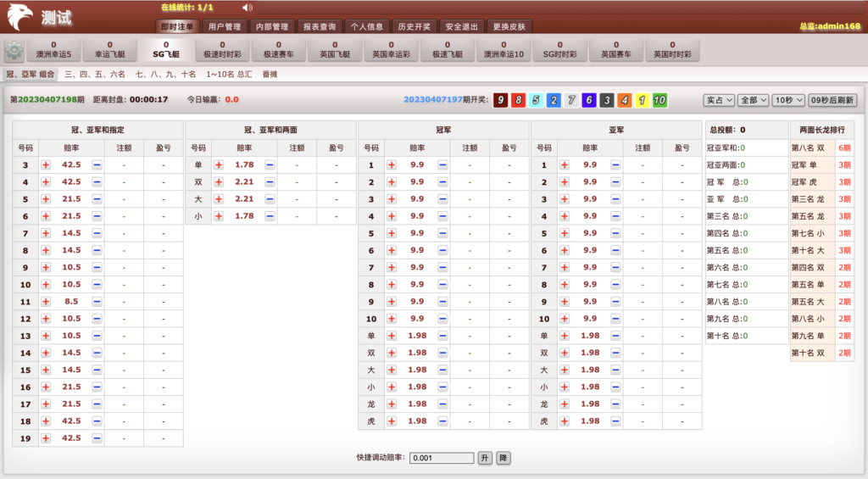868x479 pixels.
Task: Open the 实占 dropdown
Action: pos(718,100)
